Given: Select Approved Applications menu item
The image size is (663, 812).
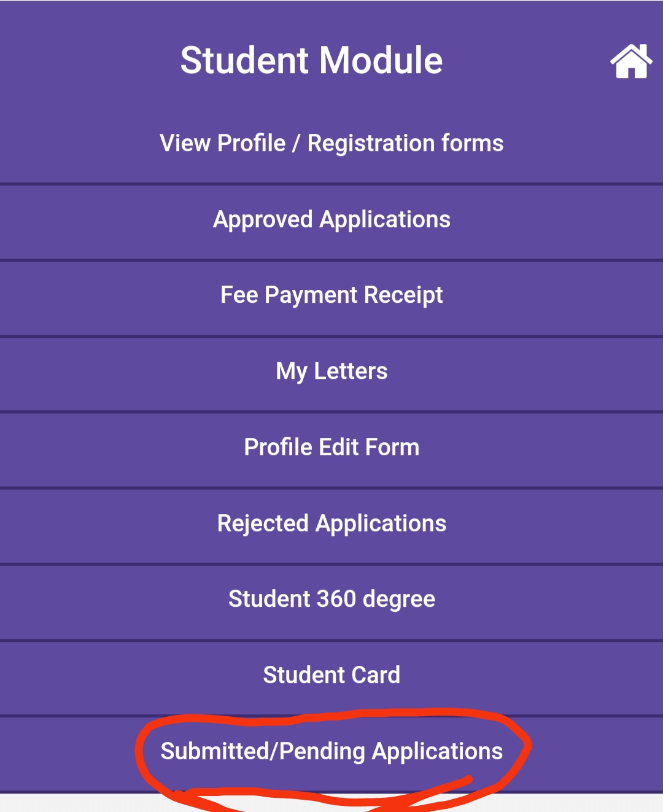Looking at the screenshot, I should click(331, 219).
